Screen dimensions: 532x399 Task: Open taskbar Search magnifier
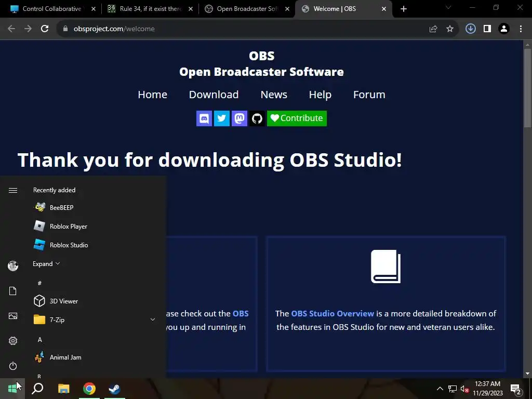tap(37, 389)
